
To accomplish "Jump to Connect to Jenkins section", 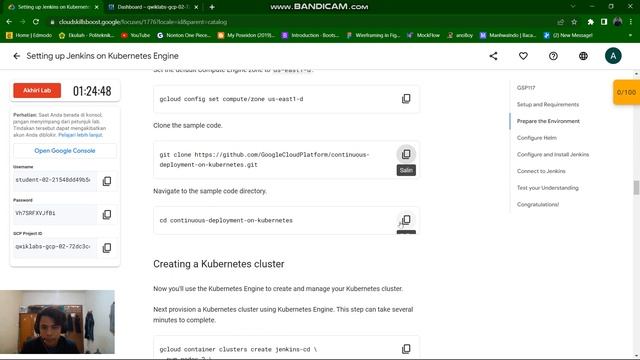I will pos(541,171).
